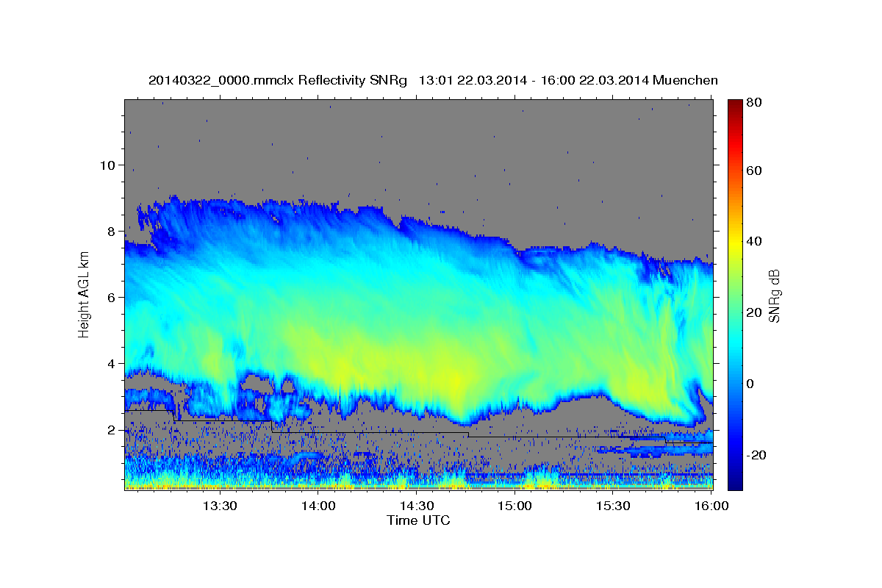Click the 14:30 time tick label

click(417, 506)
